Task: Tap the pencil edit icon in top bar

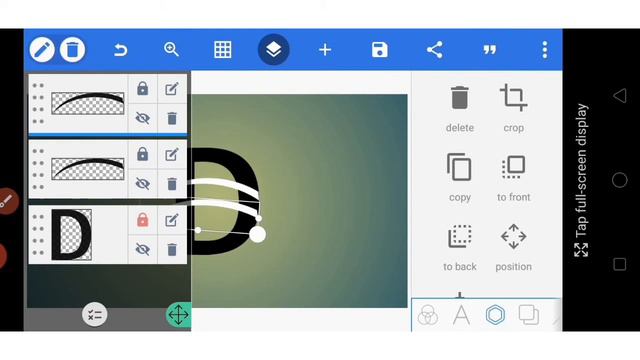Action: (x=42, y=50)
